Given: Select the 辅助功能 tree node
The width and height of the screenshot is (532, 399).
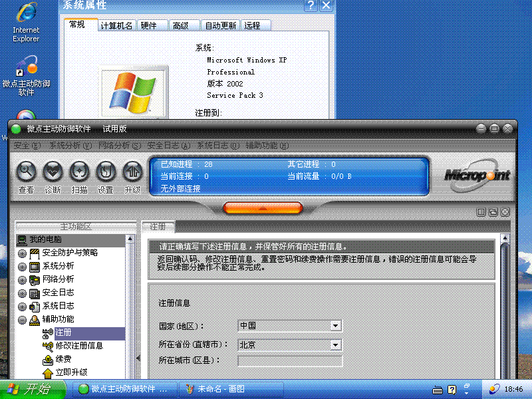Looking at the screenshot, I should [x=58, y=319].
